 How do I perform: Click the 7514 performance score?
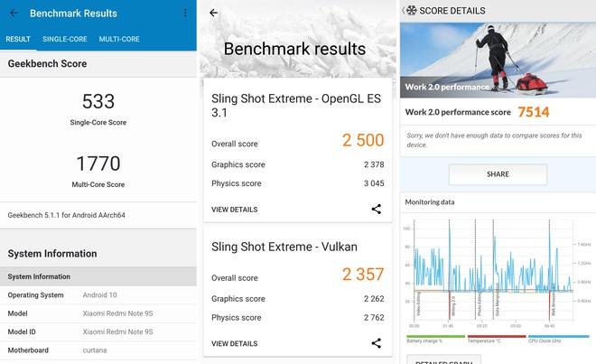click(534, 112)
